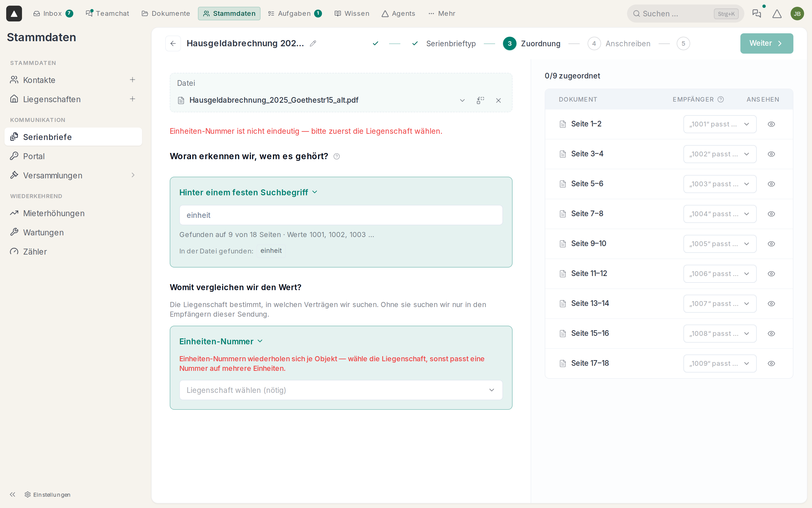Open recipient dropdown for Seite 7–8
The height and width of the screenshot is (508, 812).
pos(720,214)
